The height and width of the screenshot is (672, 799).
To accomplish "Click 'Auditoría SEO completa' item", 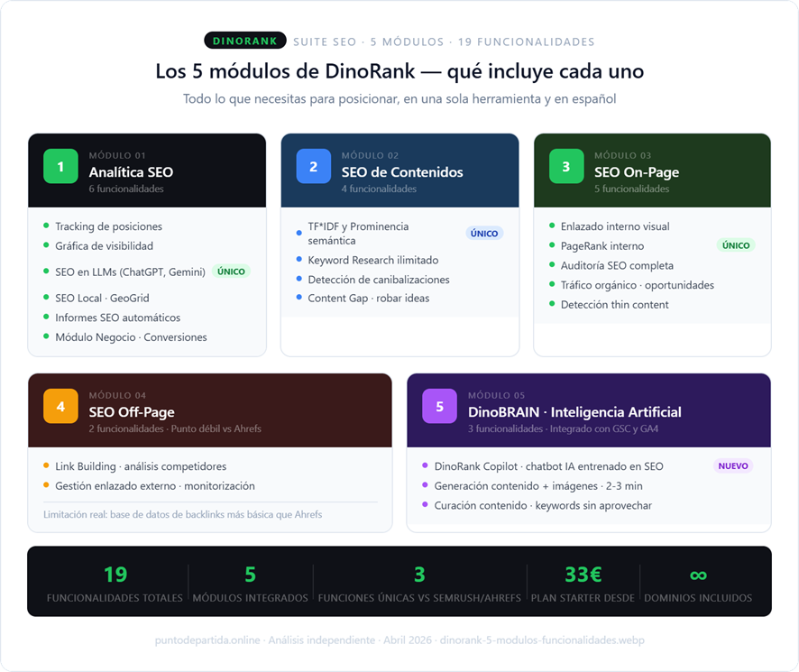I will click(617, 265).
